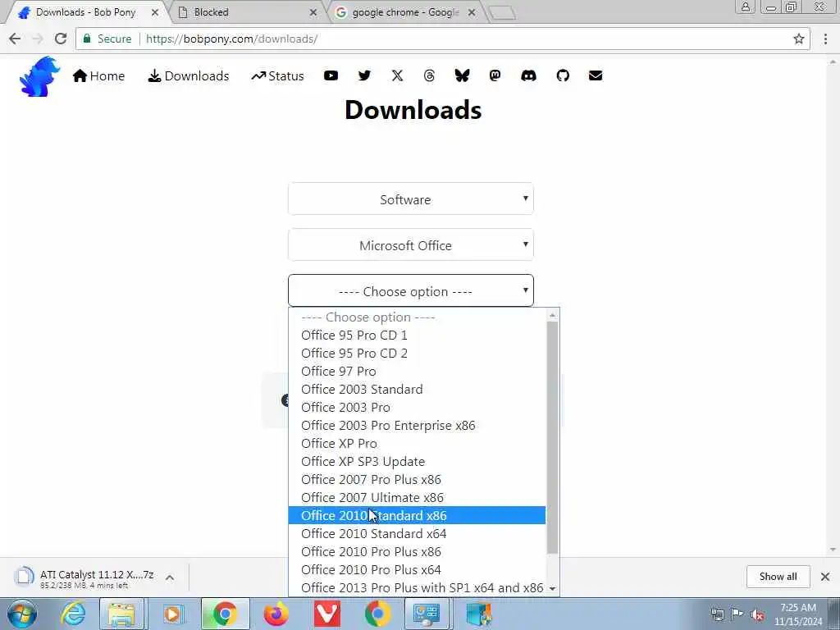
Task: Open the Microsoft Office dropdown
Action: coord(411,244)
